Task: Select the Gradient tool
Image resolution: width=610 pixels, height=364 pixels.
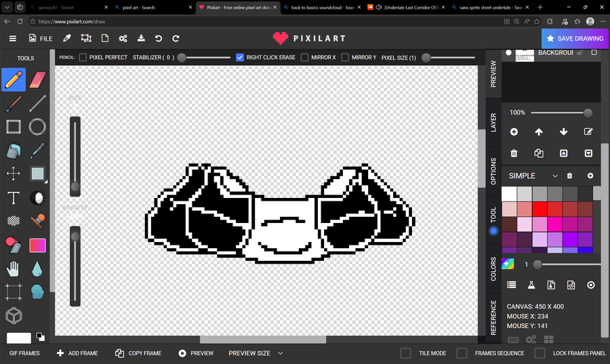Action: pyautogui.click(x=37, y=245)
